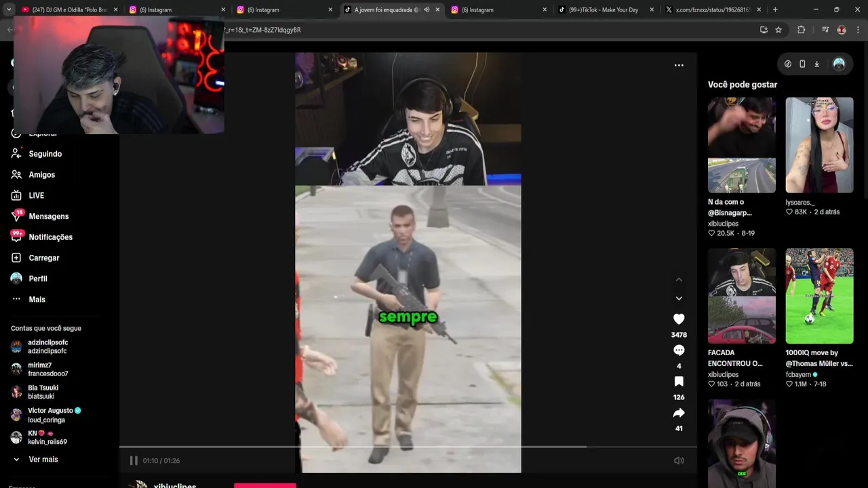Image resolution: width=868 pixels, height=488 pixels.
Task: Click the Você pode gostar heading
Action: (x=743, y=85)
